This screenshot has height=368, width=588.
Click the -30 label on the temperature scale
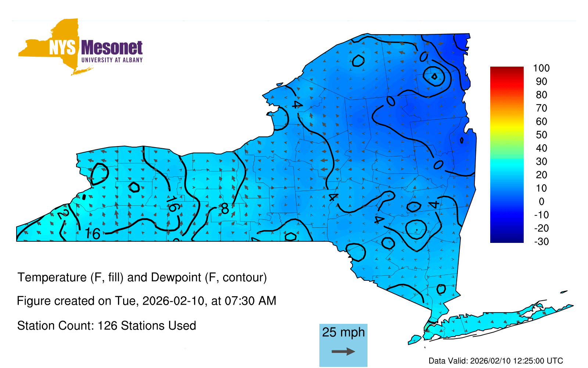pyautogui.click(x=541, y=241)
